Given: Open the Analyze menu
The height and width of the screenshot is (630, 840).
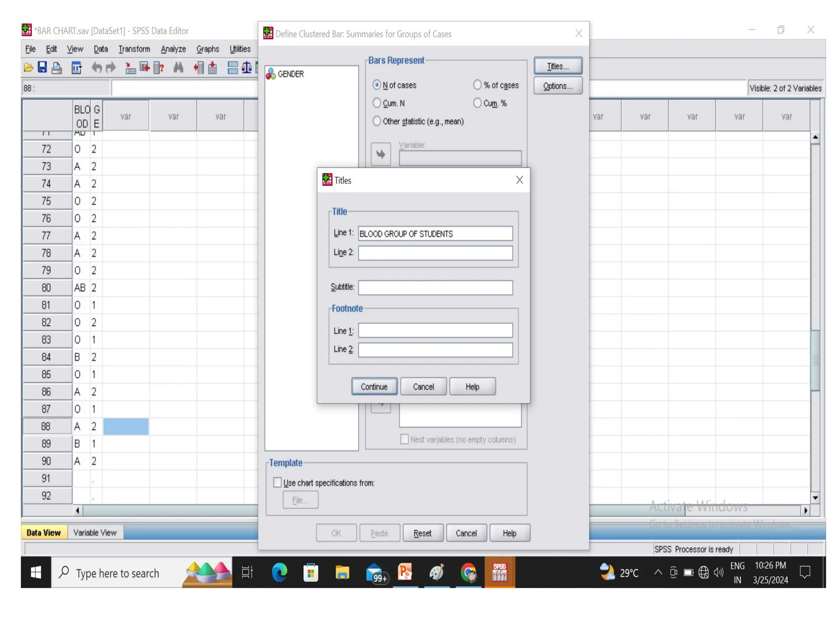Looking at the screenshot, I should (173, 49).
